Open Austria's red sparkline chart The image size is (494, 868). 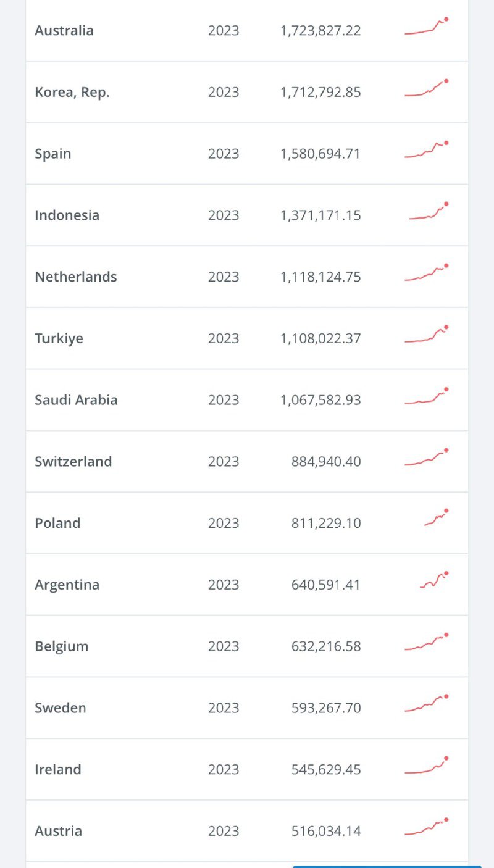427,827
